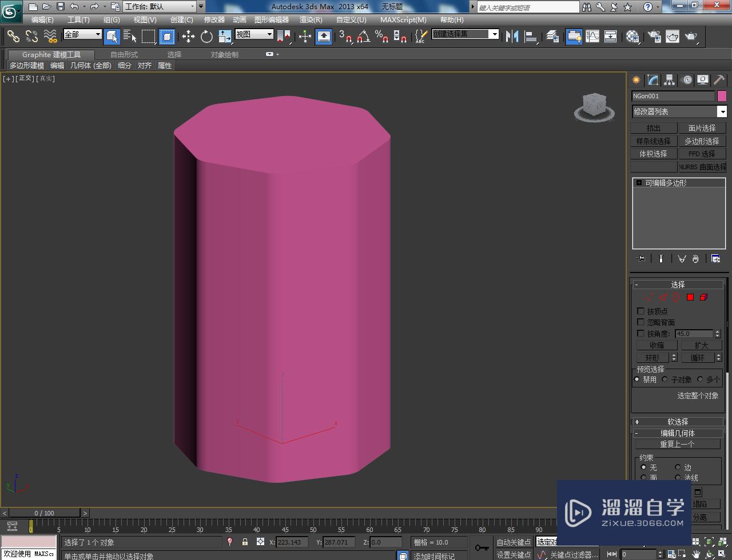Click the Select and Manipulate icon
The width and height of the screenshot is (732, 560).
coord(305,37)
